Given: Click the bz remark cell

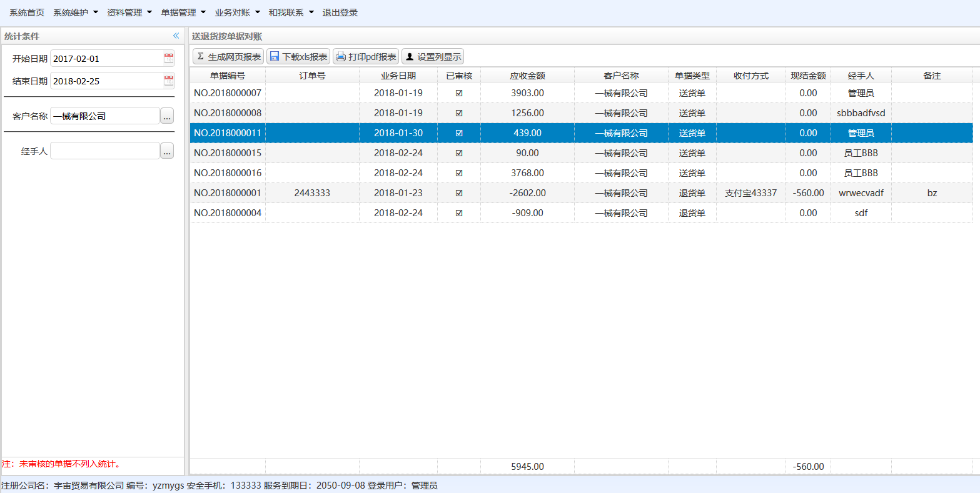Looking at the screenshot, I should (932, 193).
